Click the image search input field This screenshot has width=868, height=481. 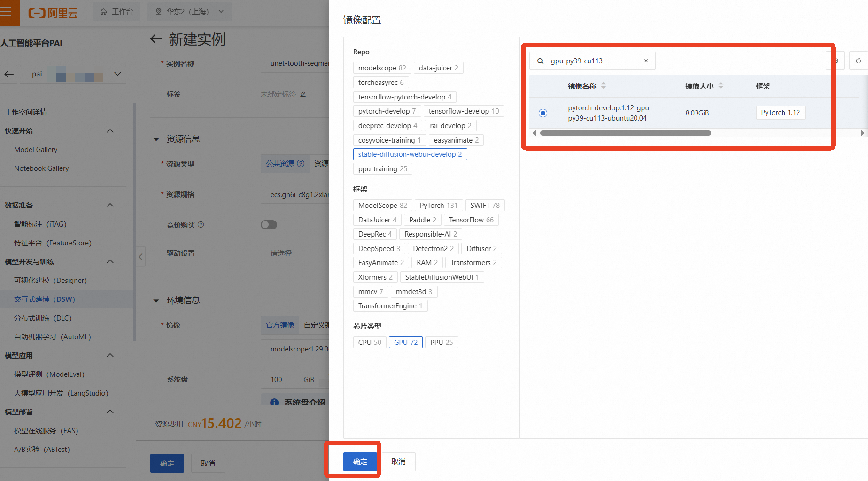click(x=592, y=61)
